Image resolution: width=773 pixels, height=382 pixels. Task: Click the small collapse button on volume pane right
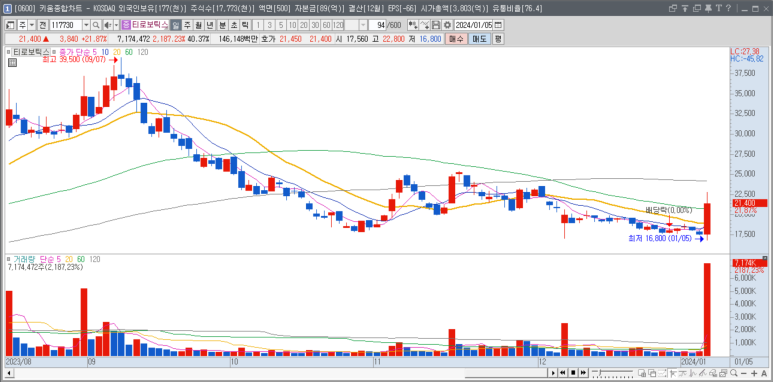point(765,258)
